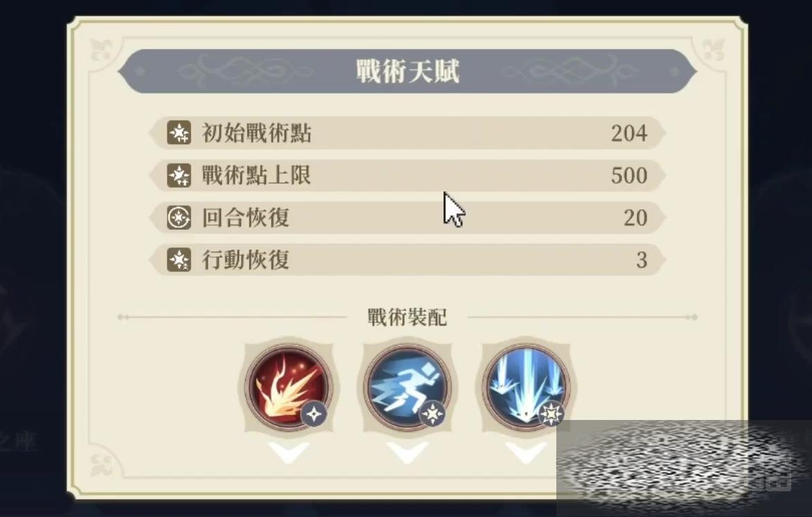Click the 回合恢復 circular icon
The height and width of the screenshot is (517, 812).
(179, 218)
